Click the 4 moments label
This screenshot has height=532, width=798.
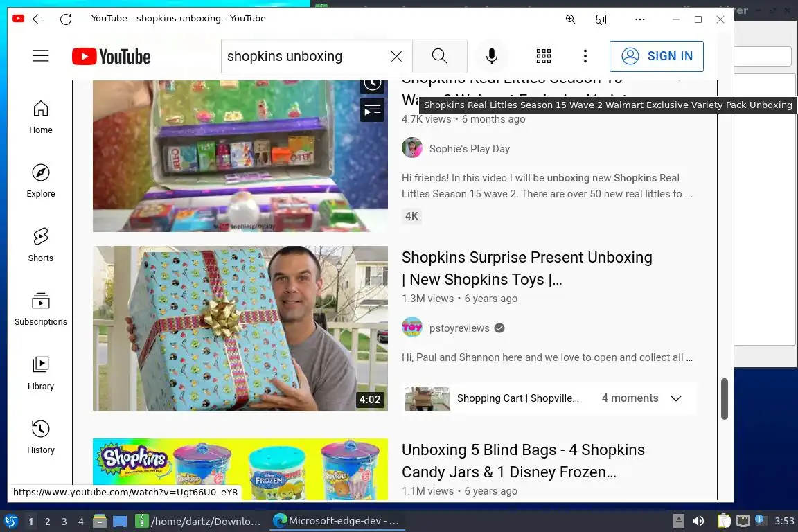click(630, 398)
